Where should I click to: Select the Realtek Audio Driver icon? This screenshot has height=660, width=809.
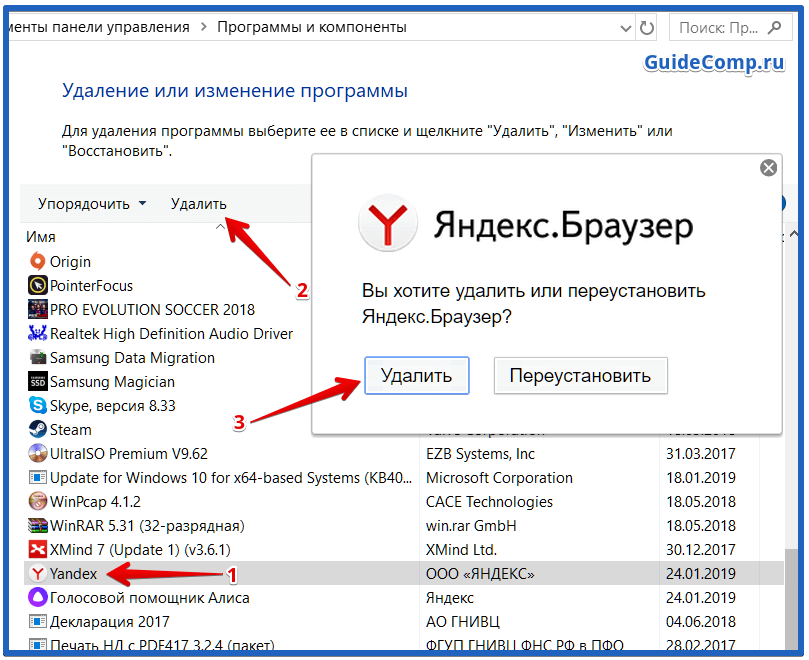37,333
